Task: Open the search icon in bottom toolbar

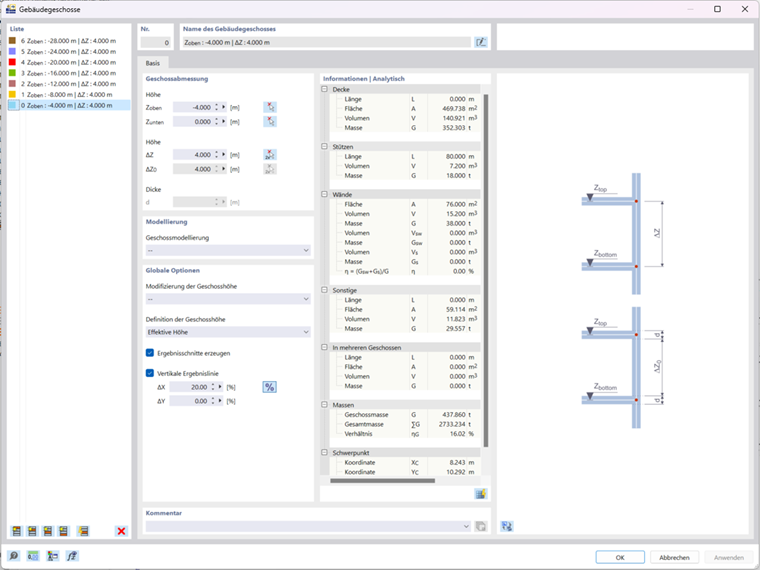Action: pos(14,556)
